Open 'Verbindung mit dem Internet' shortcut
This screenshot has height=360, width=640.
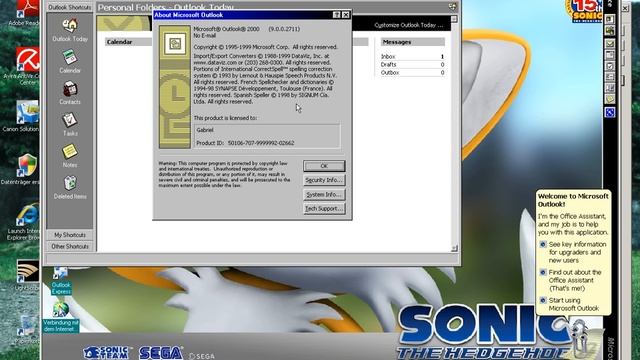point(61,317)
